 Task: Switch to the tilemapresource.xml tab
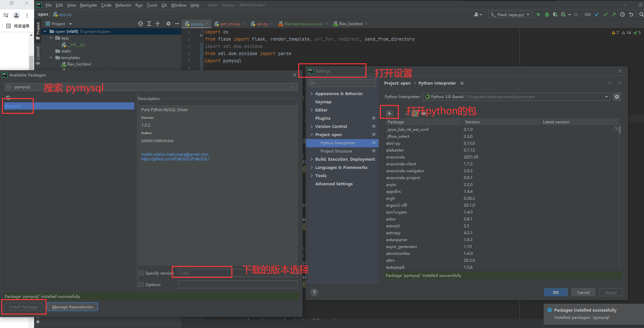303,24
